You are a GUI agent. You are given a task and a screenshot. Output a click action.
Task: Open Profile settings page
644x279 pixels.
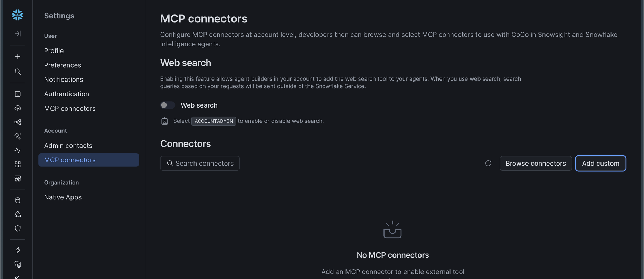coord(54,51)
